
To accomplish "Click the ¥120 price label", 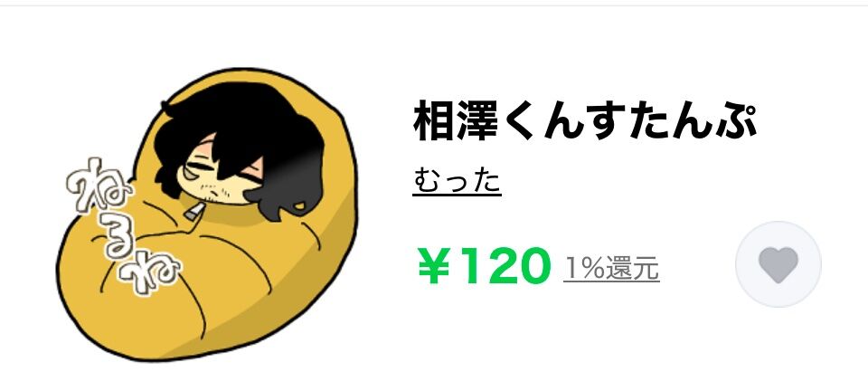I will (x=485, y=266).
